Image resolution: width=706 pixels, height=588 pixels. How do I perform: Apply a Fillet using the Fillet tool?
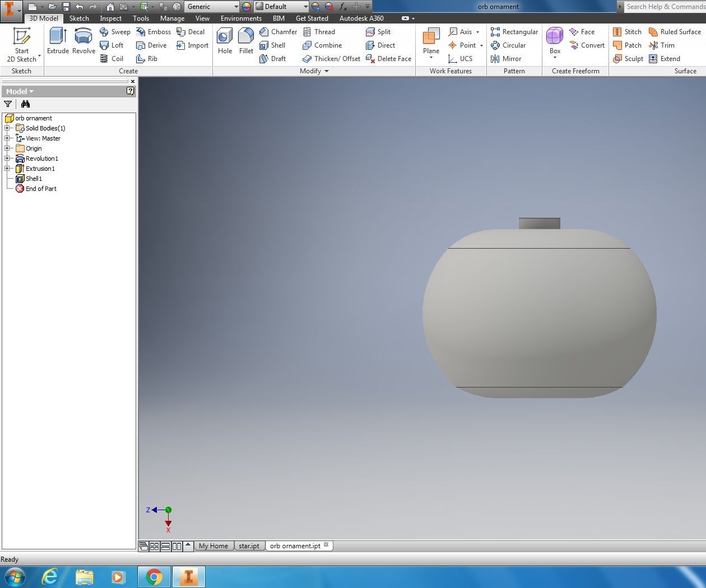pos(246,41)
